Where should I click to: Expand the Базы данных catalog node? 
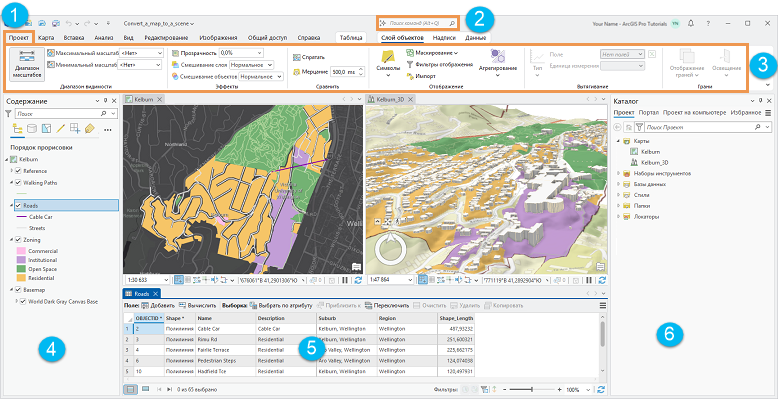pyautogui.click(x=619, y=184)
